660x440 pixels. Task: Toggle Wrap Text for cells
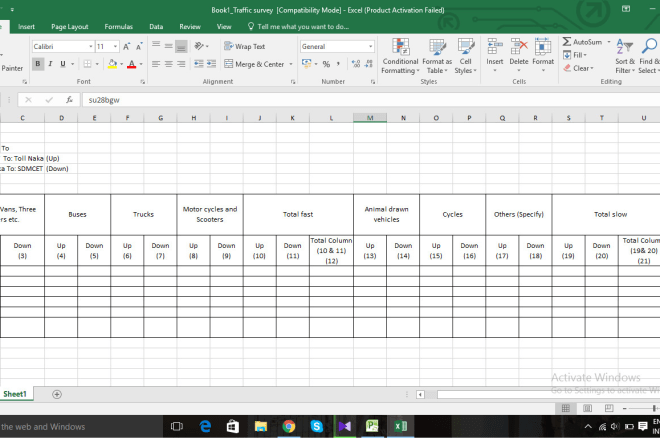coord(243,46)
